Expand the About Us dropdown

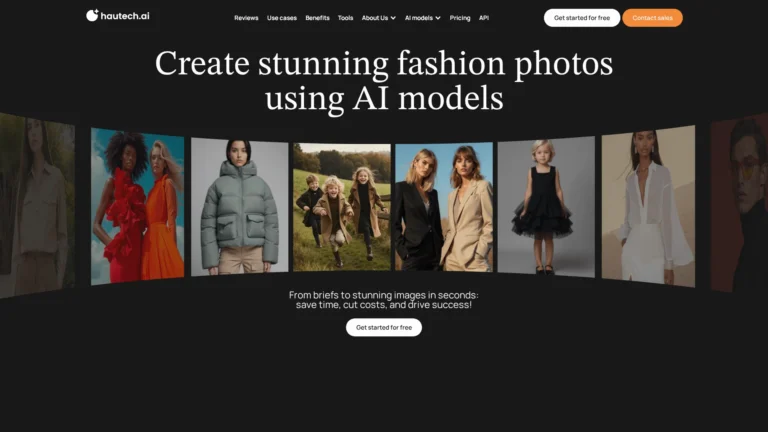(x=378, y=18)
